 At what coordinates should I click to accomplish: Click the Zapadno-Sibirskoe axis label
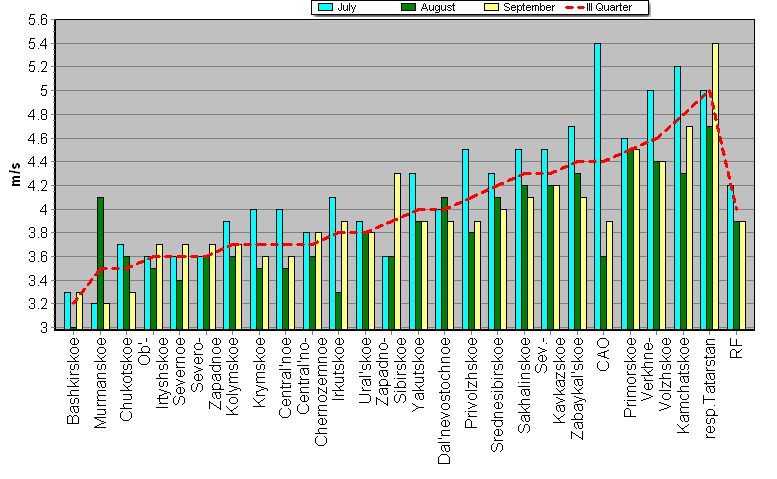(x=391, y=371)
